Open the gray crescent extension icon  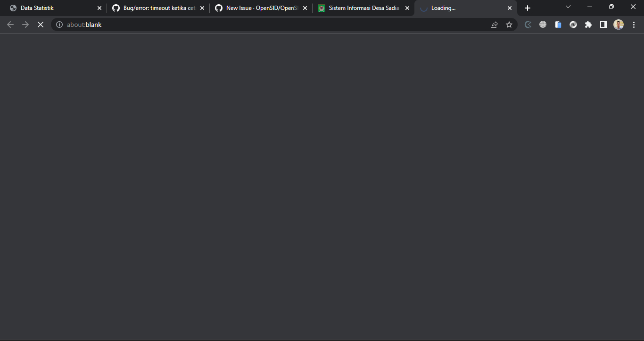tap(528, 25)
